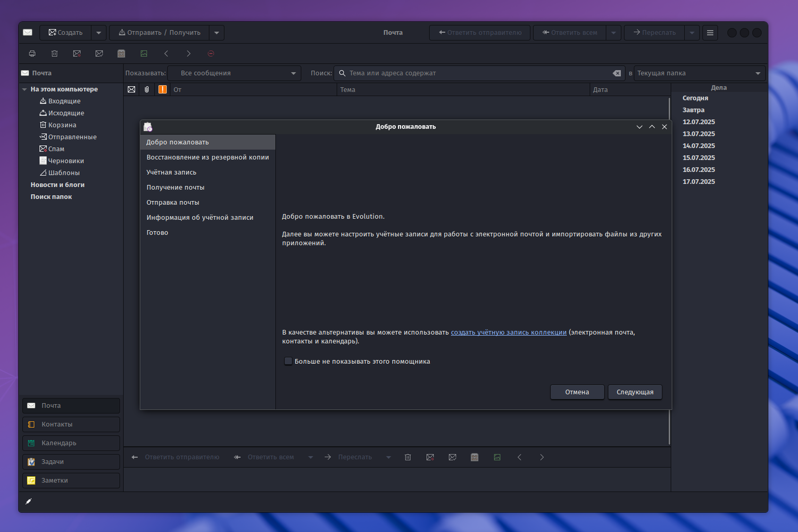Click the envelope icon in the header bar
This screenshot has width=798, height=532.
pos(28,32)
